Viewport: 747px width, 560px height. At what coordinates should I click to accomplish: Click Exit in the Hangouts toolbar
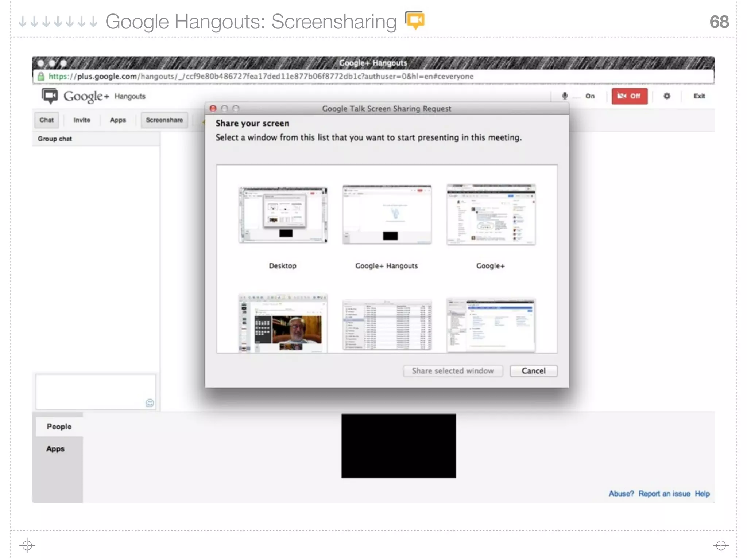click(699, 96)
